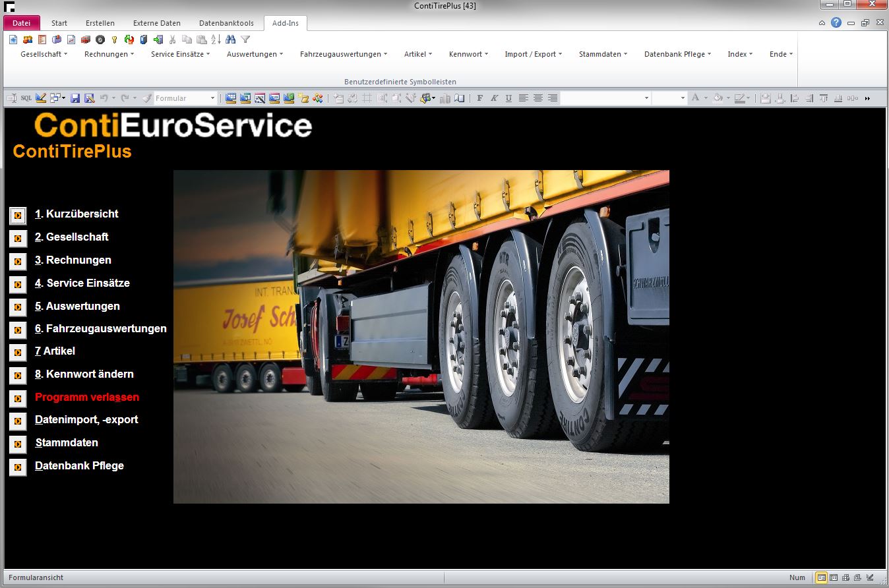Toggle align right formatting
The height and width of the screenshot is (588, 889).
[x=553, y=98]
